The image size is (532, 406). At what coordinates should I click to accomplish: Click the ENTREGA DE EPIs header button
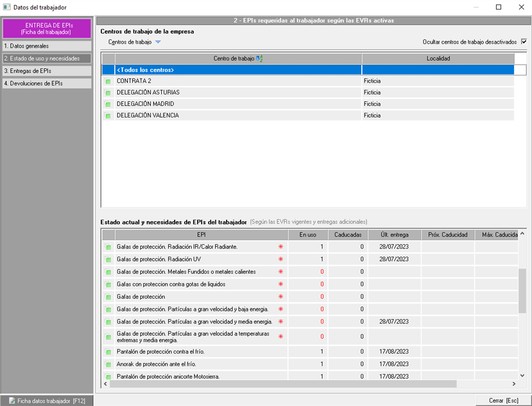point(47,29)
